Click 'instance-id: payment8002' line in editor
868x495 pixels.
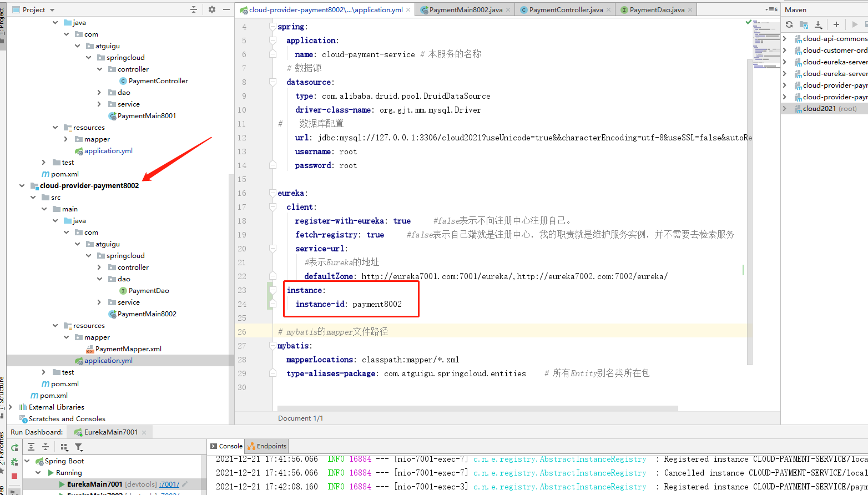click(x=349, y=304)
